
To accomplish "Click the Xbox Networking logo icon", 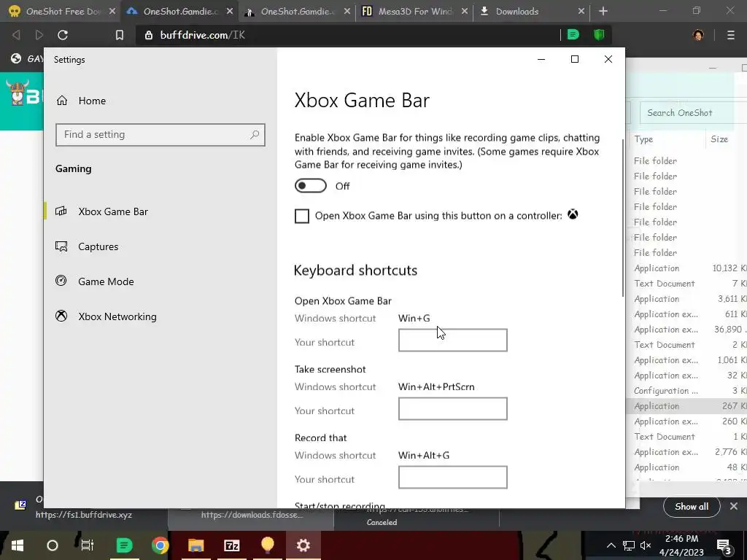I will coord(61,316).
